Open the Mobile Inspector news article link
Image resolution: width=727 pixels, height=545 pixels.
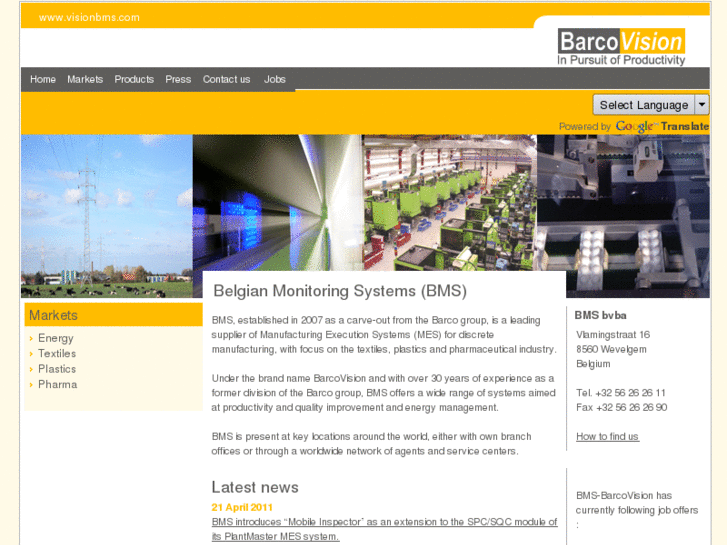click(x=384, y=529)
